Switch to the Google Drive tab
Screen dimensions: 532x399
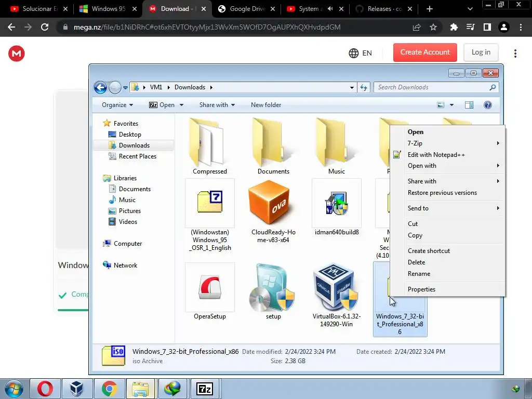(246, 9)
